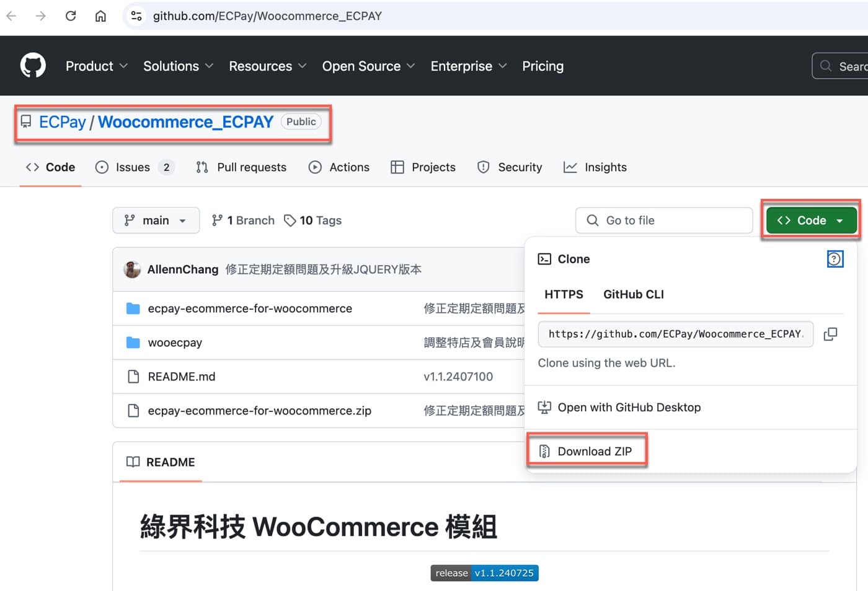Open the Security tab
This screenshot has width=868, height=591.
pyautogui.click(x=510, y=167)
